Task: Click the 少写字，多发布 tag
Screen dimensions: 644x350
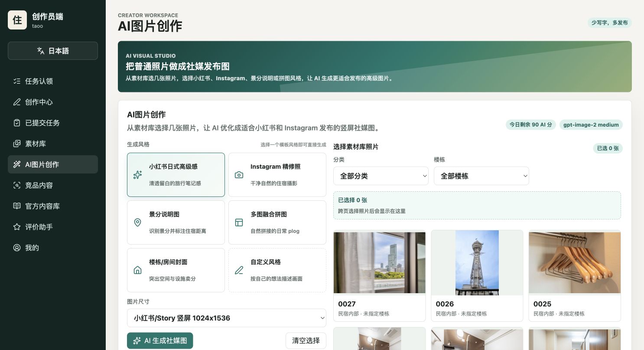Action: pyautogui.click(x=610, y=23)
